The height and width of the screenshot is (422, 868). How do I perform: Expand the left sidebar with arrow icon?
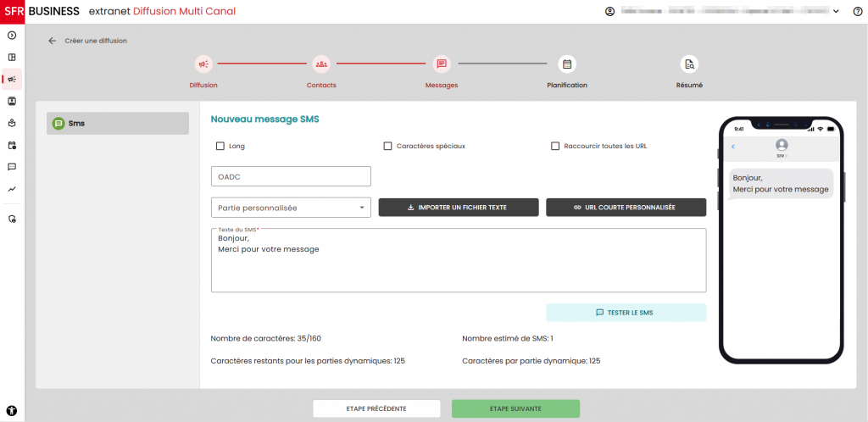[x=12, y=36]
